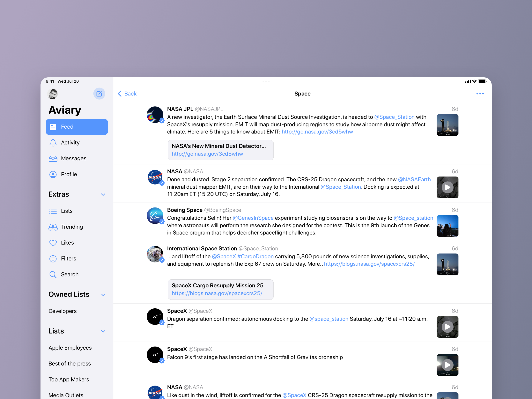Tap the user profile avatar in sidebar
532x399 pixels.
click(53, 94)
